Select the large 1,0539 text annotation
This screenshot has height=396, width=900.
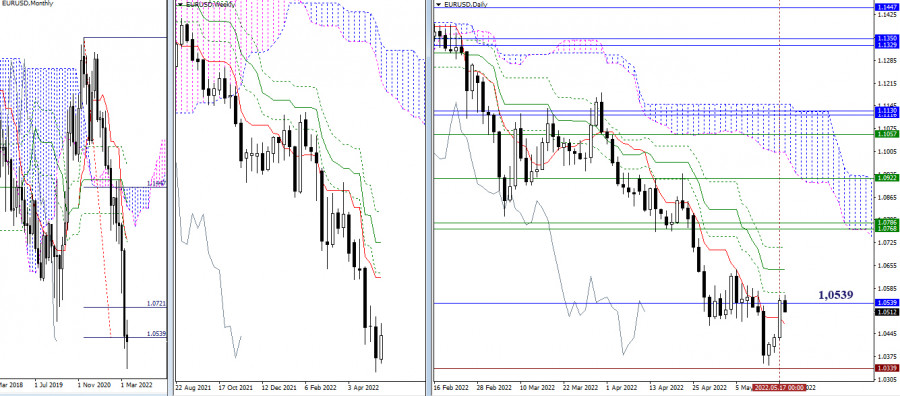[x=835, y=295]
